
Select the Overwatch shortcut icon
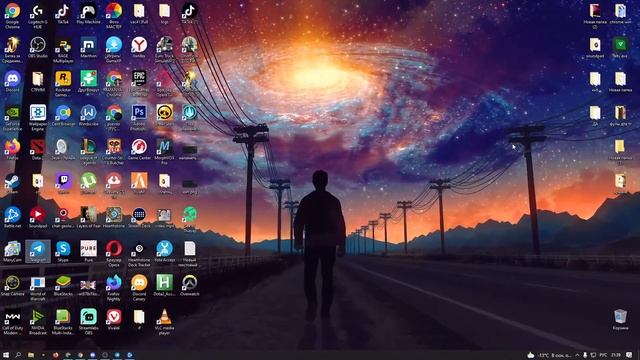coord(189,286)
